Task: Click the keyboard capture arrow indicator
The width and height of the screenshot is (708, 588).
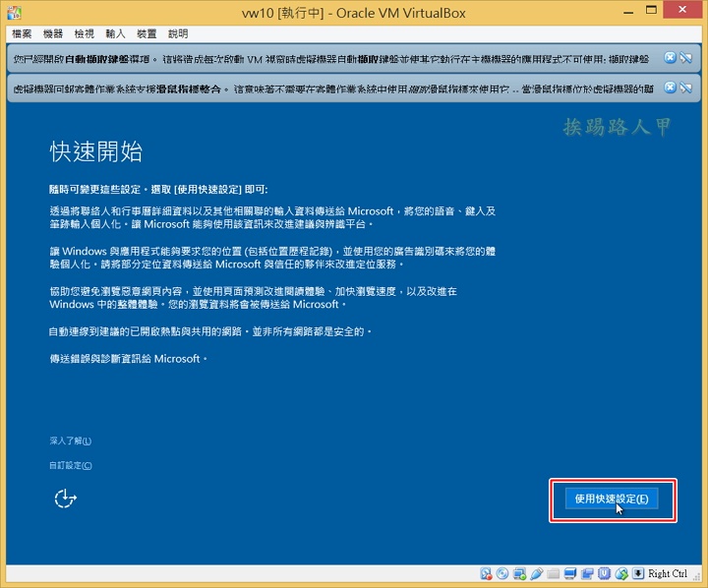Action: 637,573
